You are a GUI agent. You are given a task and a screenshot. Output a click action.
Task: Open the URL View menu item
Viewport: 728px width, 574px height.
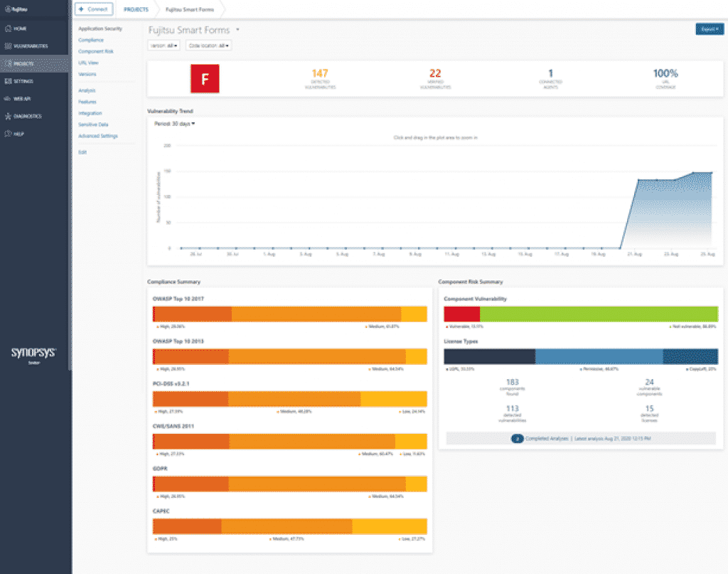(x=88, y=63)
